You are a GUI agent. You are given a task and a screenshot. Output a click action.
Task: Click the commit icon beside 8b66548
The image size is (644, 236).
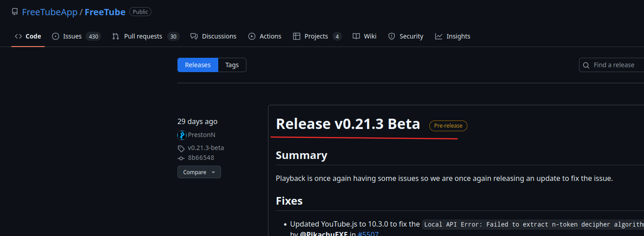181,158
